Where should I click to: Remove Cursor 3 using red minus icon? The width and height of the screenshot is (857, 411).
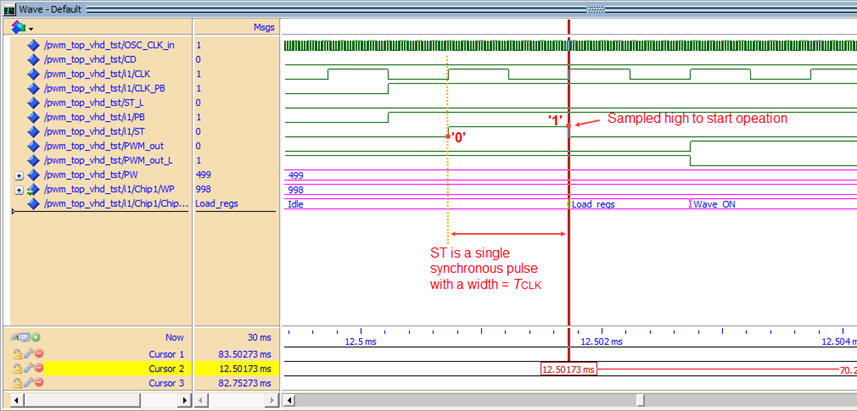tap(39, 382)
